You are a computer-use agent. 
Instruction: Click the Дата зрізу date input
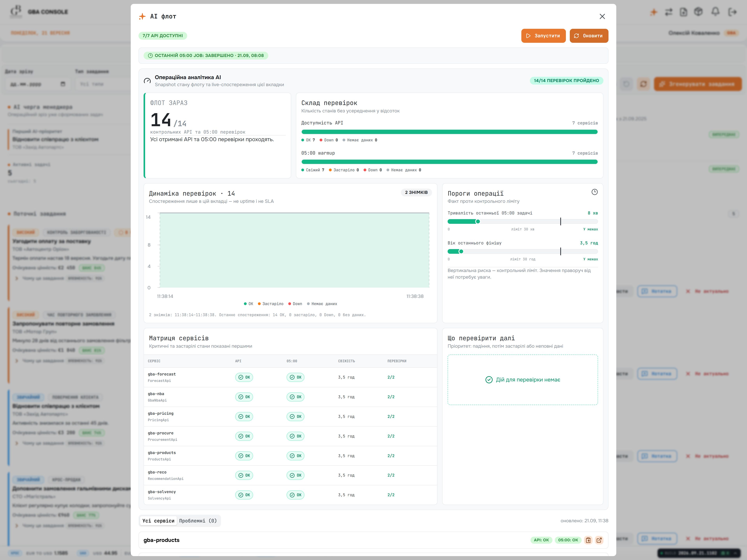click(38, 84)
